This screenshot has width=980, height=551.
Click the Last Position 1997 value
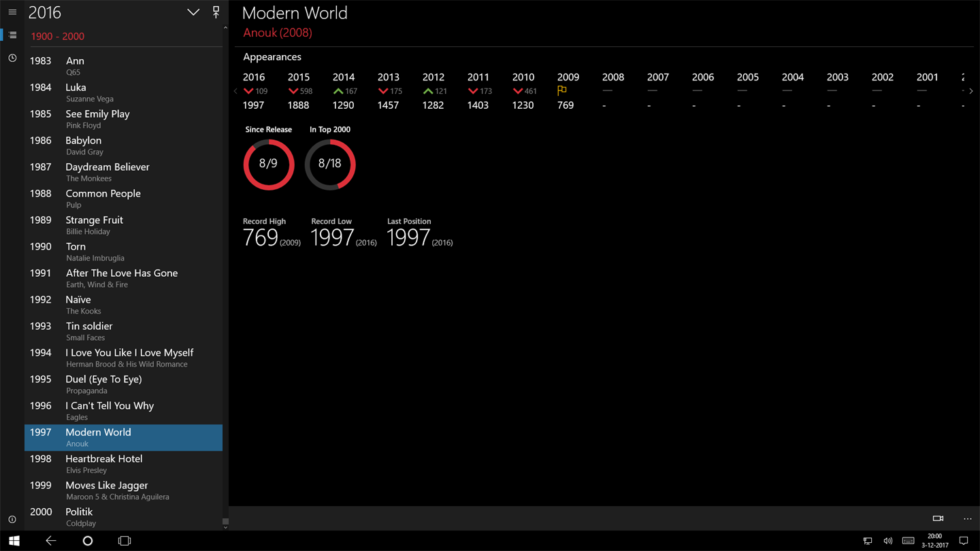pyautogui.click(x=408, y=237)
